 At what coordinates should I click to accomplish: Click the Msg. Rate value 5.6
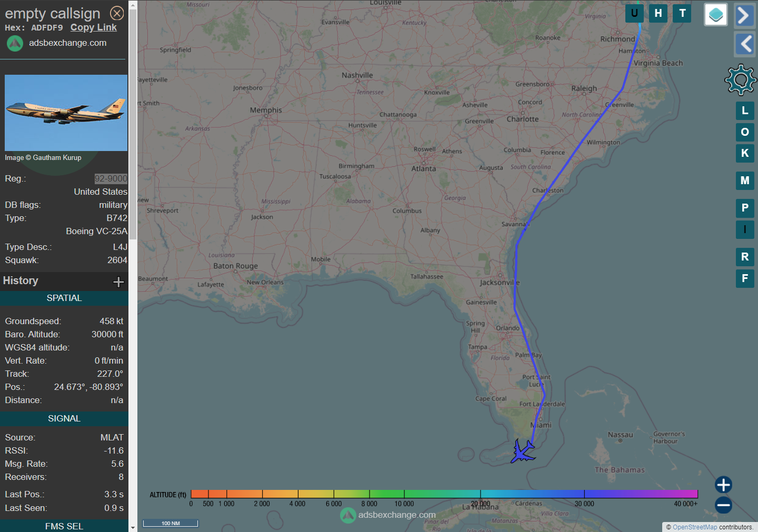click(117, 464)
